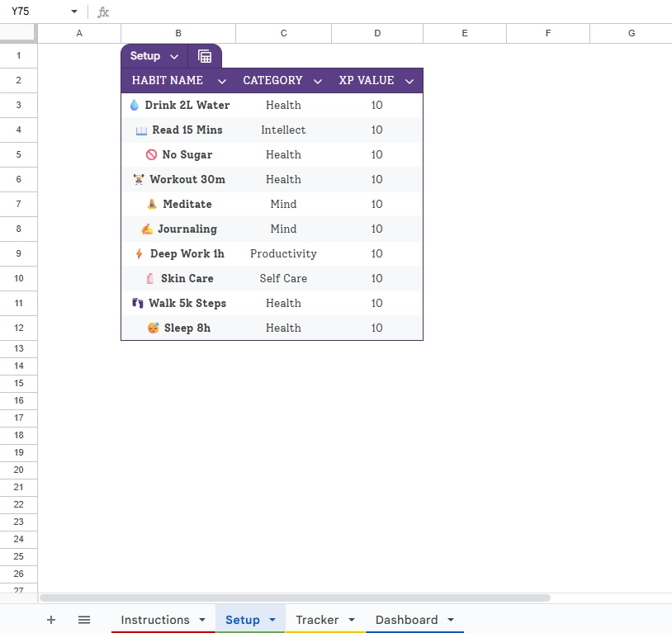
Task: Click the footprints emoji beside Walk 5k Steps
Action: 138,303
